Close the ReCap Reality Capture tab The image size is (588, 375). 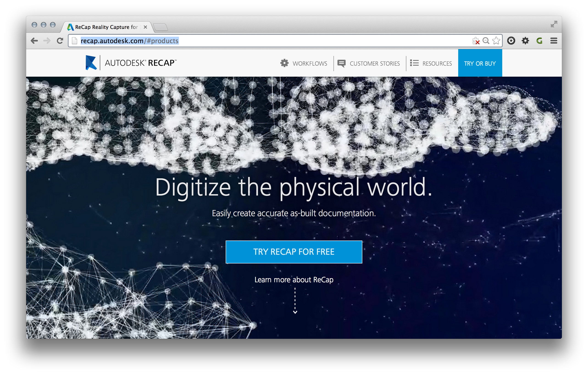145,27
